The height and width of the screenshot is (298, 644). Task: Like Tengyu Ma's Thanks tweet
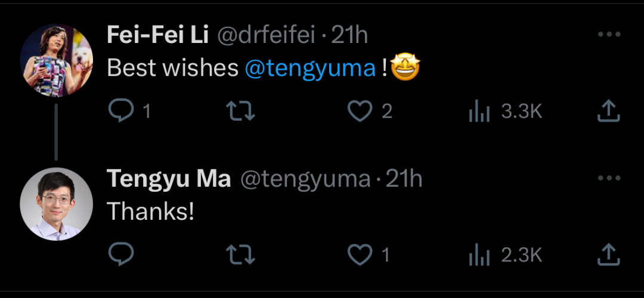point(360,255)
